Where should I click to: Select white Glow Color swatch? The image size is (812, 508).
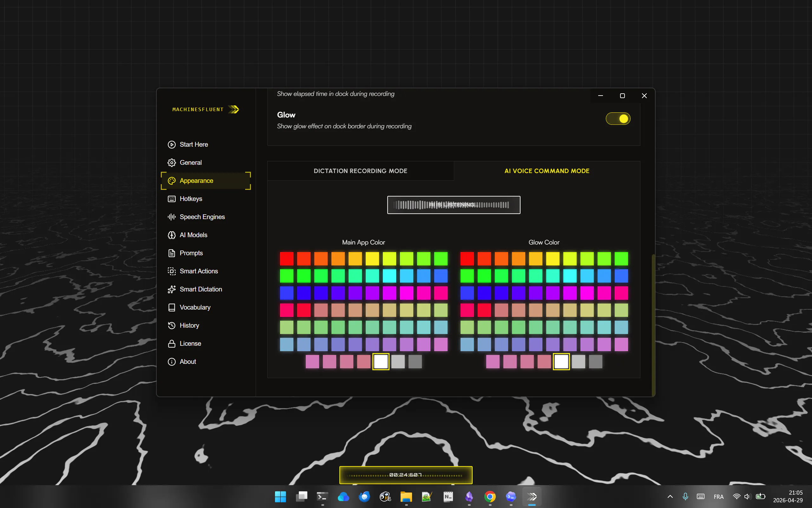pyautogui.click(x=561, y=362)
